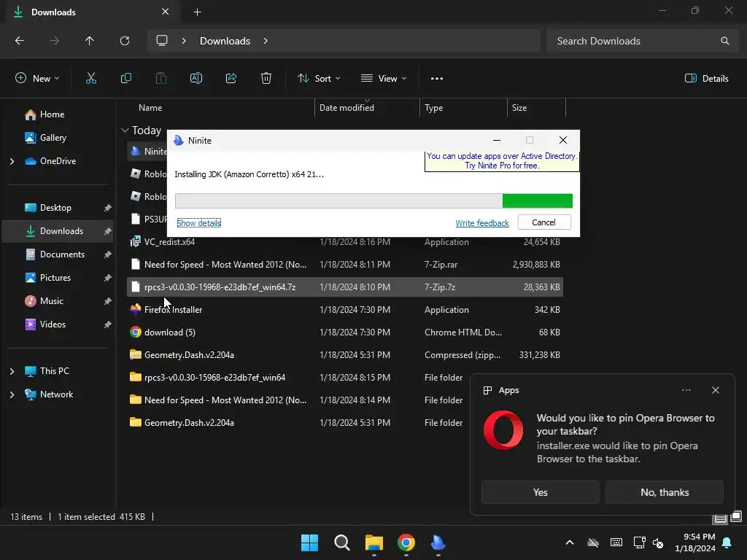Click the Delete trash icon
Image resolution: width=747 pixels, height=560 pixels.
tap(266, 79)
